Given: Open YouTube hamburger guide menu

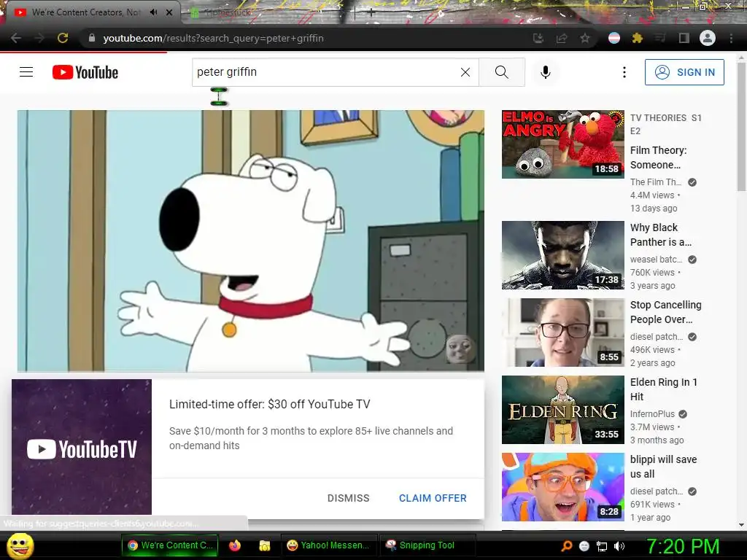Looking at the screenshot, I should point(26,72).
